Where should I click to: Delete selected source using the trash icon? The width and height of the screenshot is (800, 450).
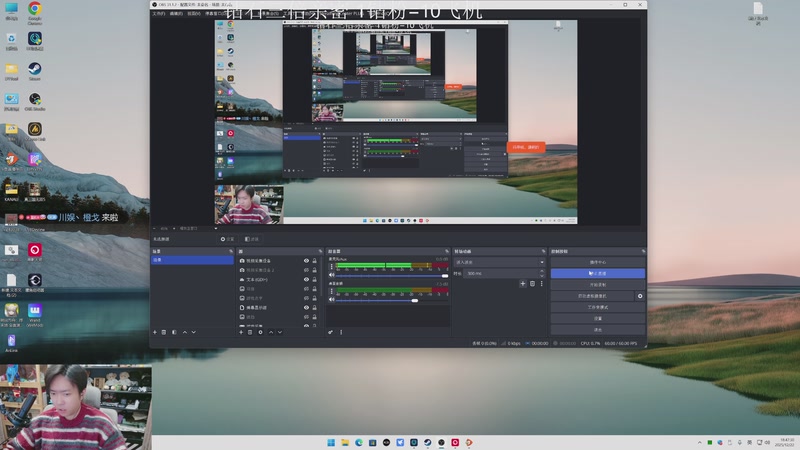tap(250, 332)
